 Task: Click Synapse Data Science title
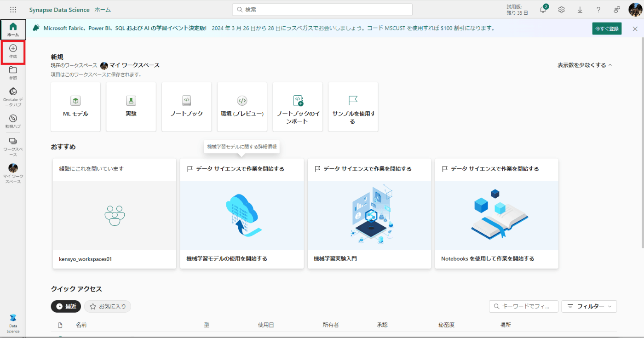58,10
